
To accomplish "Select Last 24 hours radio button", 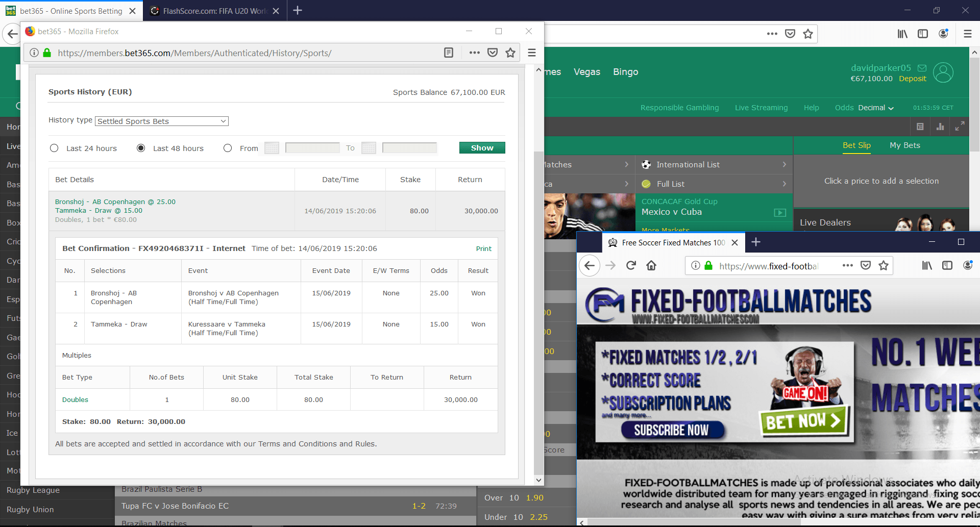I will 54,148.
